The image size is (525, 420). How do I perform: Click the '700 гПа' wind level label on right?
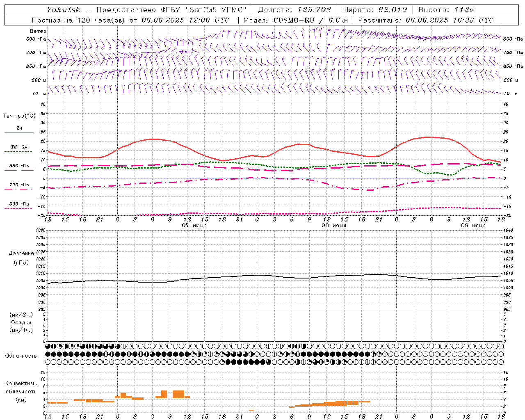tap(513, 52)
